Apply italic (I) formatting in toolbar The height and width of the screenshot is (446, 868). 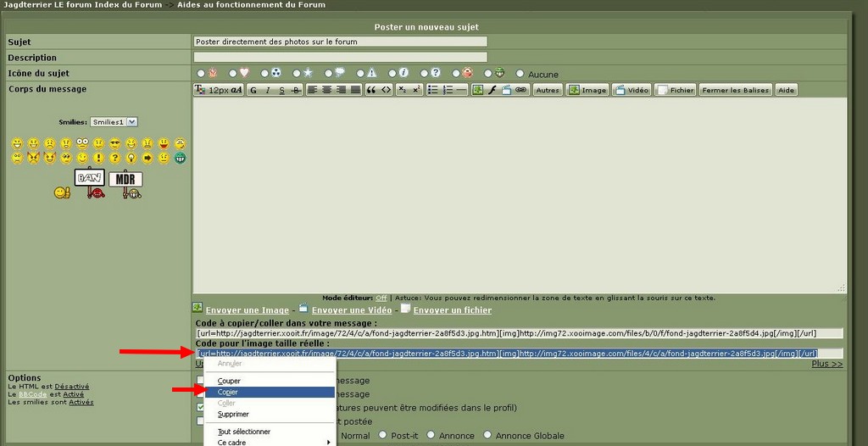pos(268,91)
